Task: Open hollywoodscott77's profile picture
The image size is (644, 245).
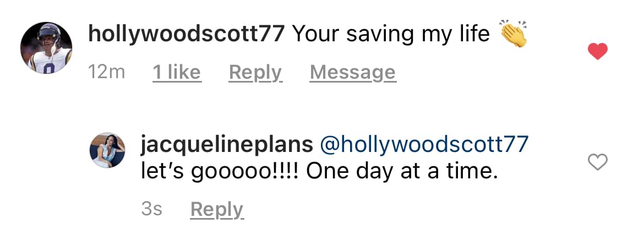Action: click(x=46, y=48)
